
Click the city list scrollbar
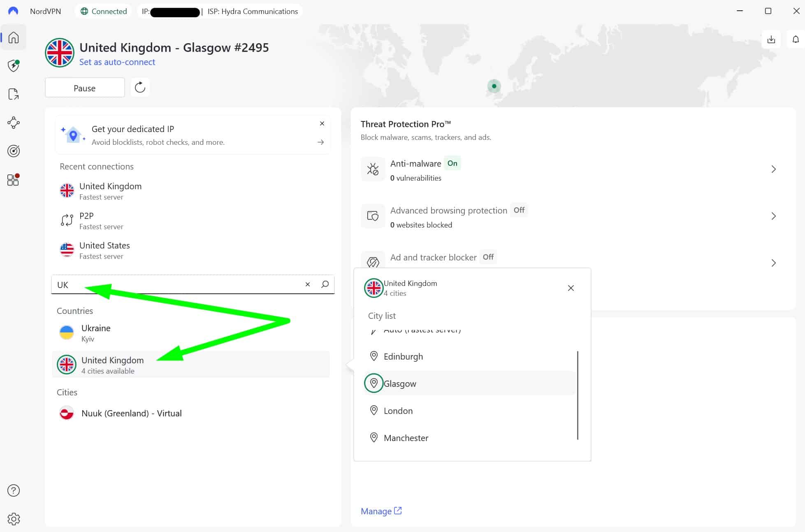point(578,395)
